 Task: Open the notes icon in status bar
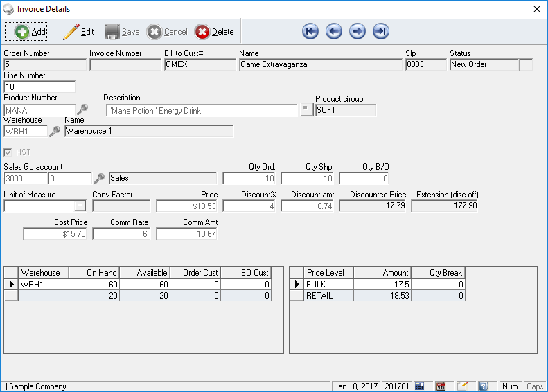[x=462, y=386]
